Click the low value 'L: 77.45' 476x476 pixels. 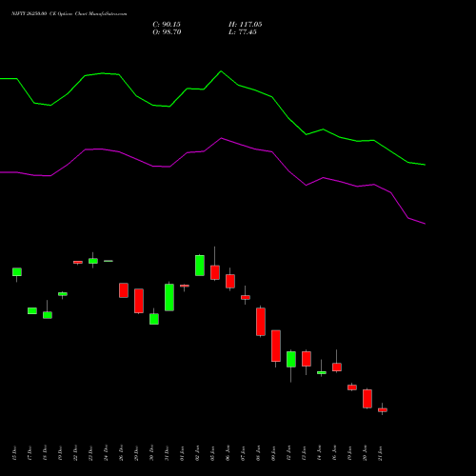tap(243, 32)
